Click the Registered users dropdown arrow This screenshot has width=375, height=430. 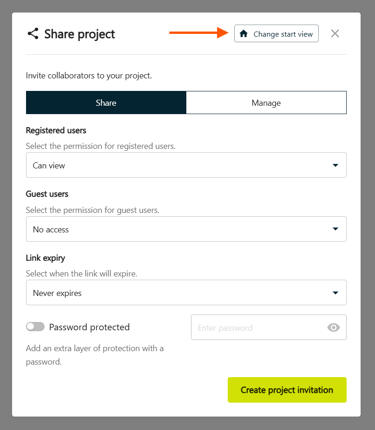click(x=335, y=165)
